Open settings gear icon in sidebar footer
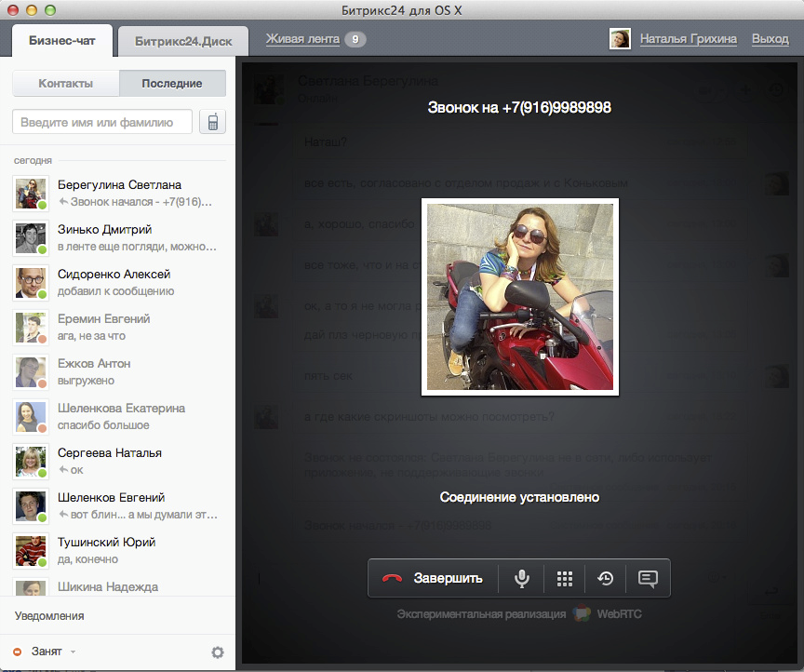This screenshot has width=804, height=672. click(218, 652)
